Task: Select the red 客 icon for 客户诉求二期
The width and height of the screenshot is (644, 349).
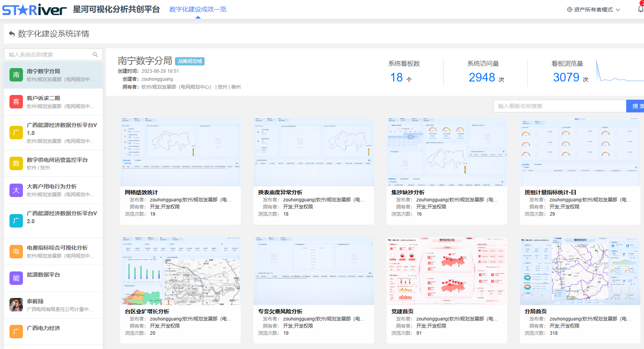Action: [x=16, y=102]
